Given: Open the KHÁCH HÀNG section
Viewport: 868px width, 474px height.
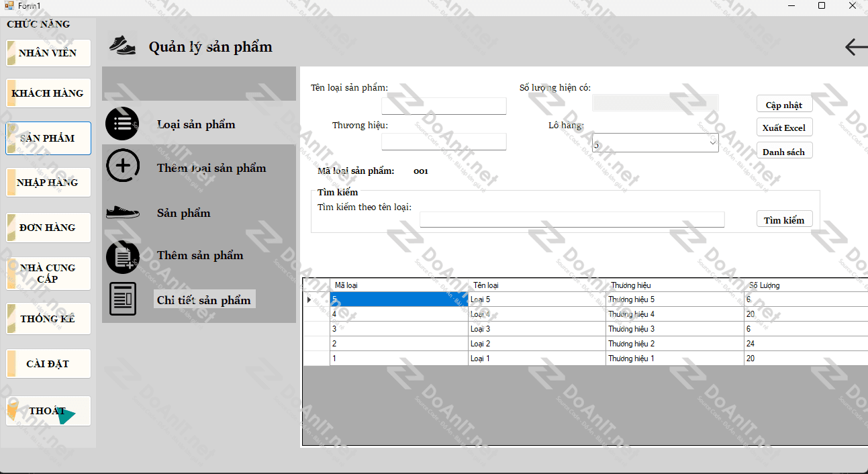Looking at the screenshot, I should pyautogui.click(x=48, y=93).
